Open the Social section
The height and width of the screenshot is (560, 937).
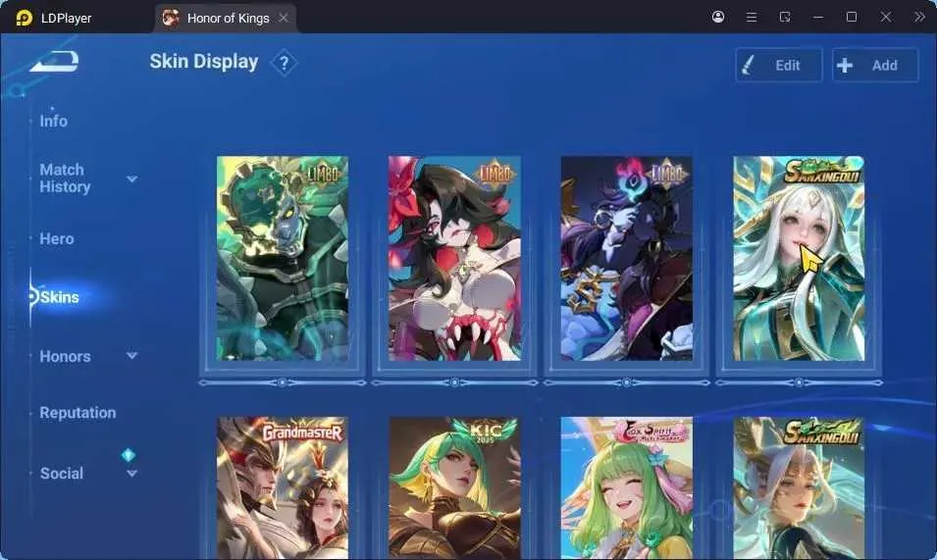62,474
